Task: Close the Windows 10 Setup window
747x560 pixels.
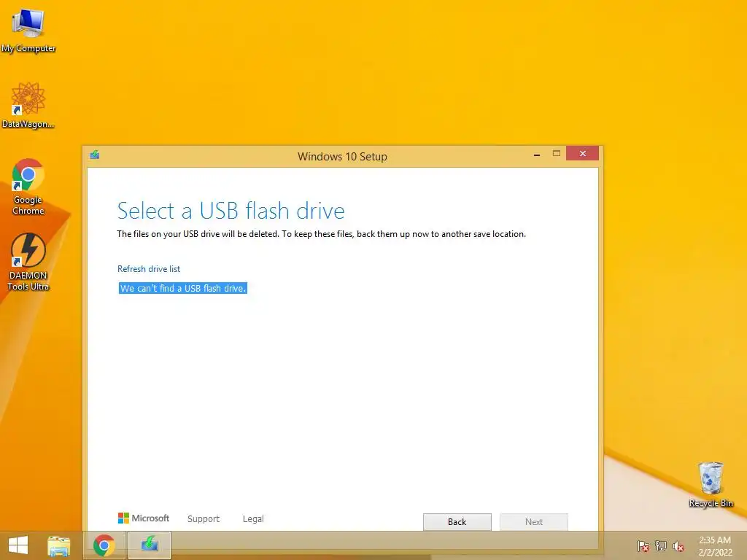Action: [582, 154]
